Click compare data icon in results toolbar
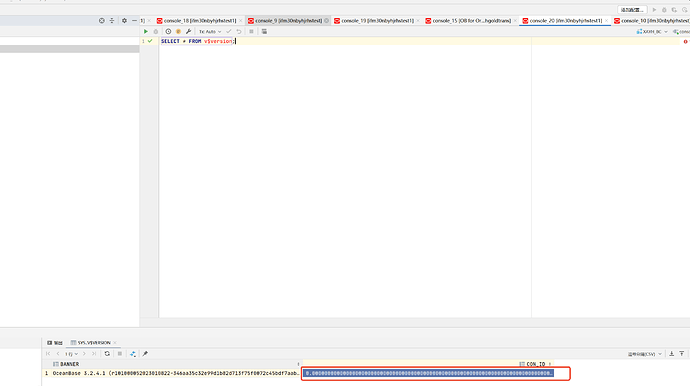 coord(133,354)
